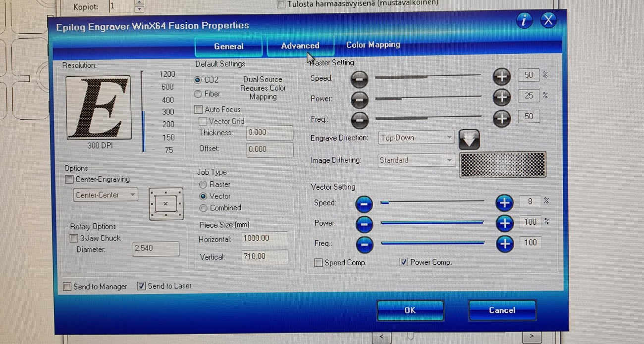Image resolution: width=644 pixels, height=344 pixels.
Task: Switch to the Color Mapping tab
Action: [373, 45]
